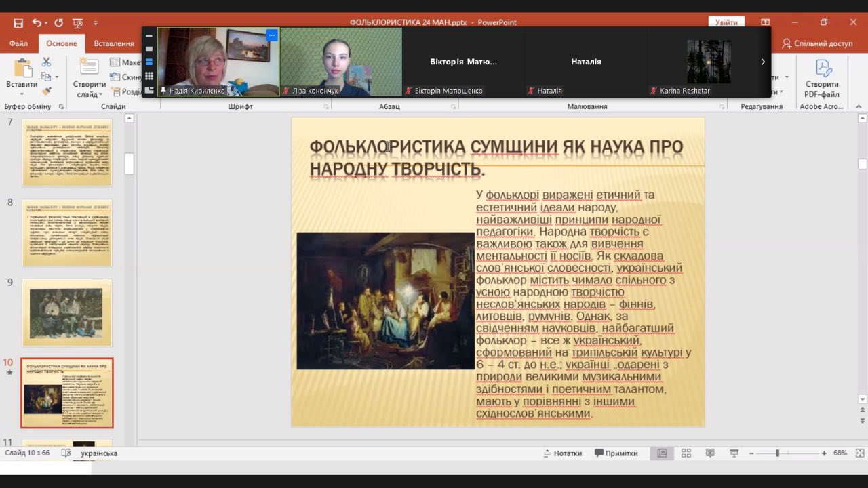868x488 pixels.
Task: Toggle Normal view button in status bar
Action: pos(662,453)
